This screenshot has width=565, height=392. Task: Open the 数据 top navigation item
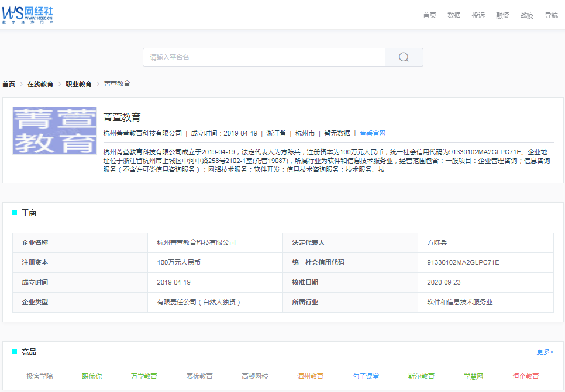tap(454, 15)
